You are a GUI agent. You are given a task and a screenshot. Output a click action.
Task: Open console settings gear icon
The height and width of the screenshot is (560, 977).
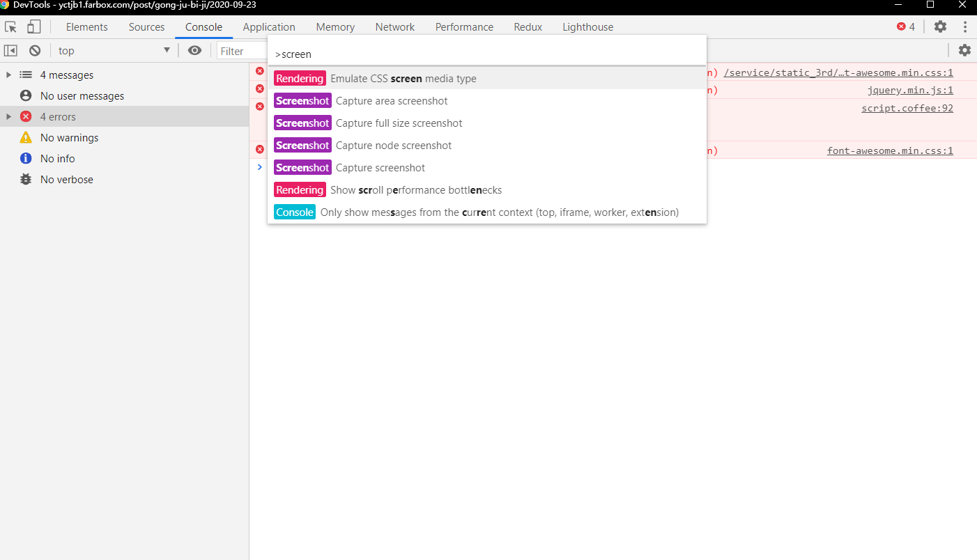coord(964,50)
